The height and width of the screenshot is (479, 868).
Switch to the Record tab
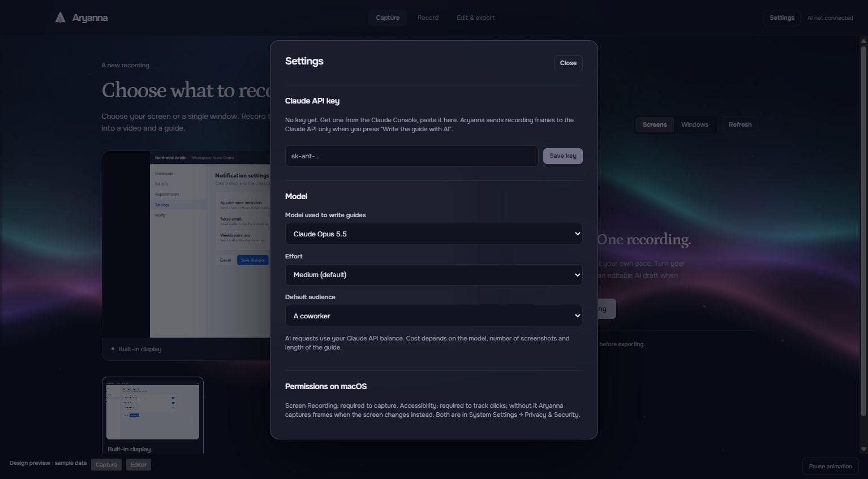[x=428, y=18]
